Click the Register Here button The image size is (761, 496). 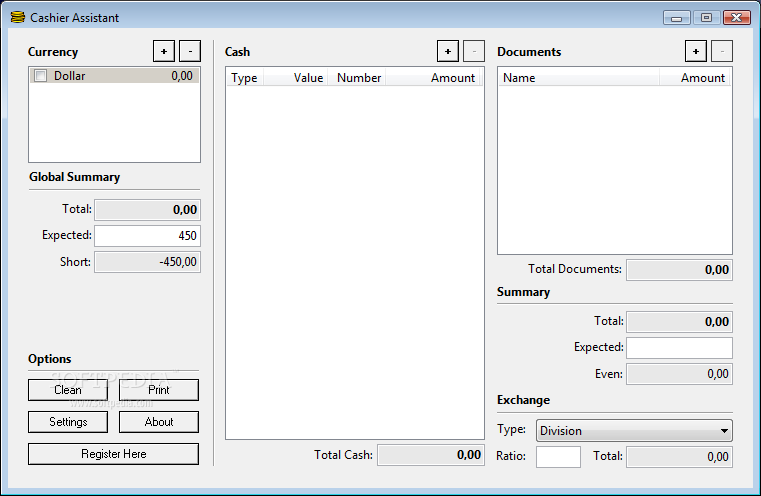click(113, 454)
